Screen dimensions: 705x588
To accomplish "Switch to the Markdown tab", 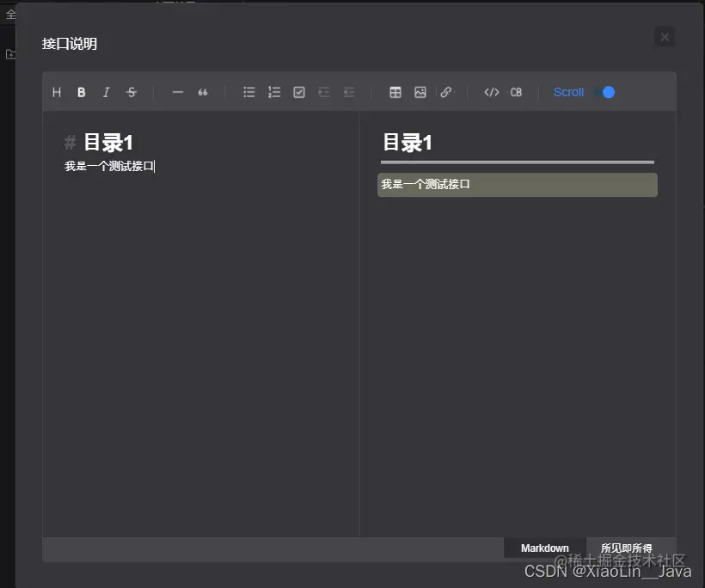I will coord(544,548).
